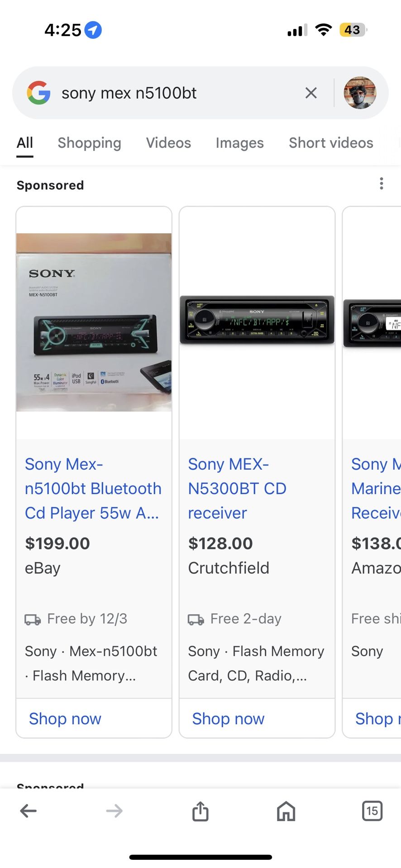Switch to the Videos tab

168,143
